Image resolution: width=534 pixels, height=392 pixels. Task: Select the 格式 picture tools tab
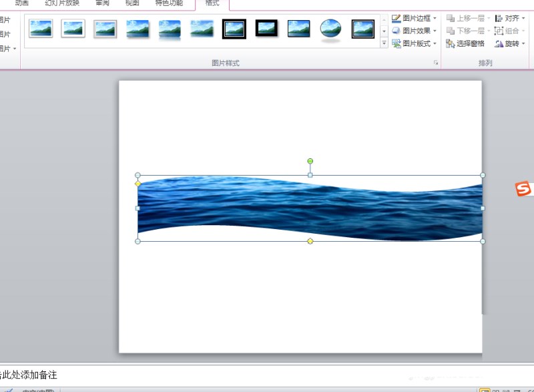tap(212, 3)
